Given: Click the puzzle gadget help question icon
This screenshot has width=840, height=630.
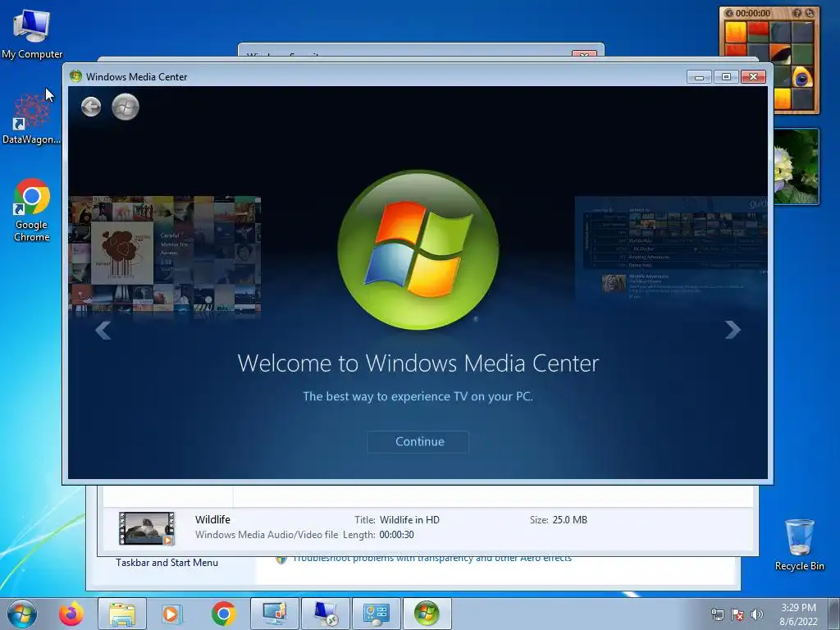Looking at the screenshot, I should (x=797, y=13).
